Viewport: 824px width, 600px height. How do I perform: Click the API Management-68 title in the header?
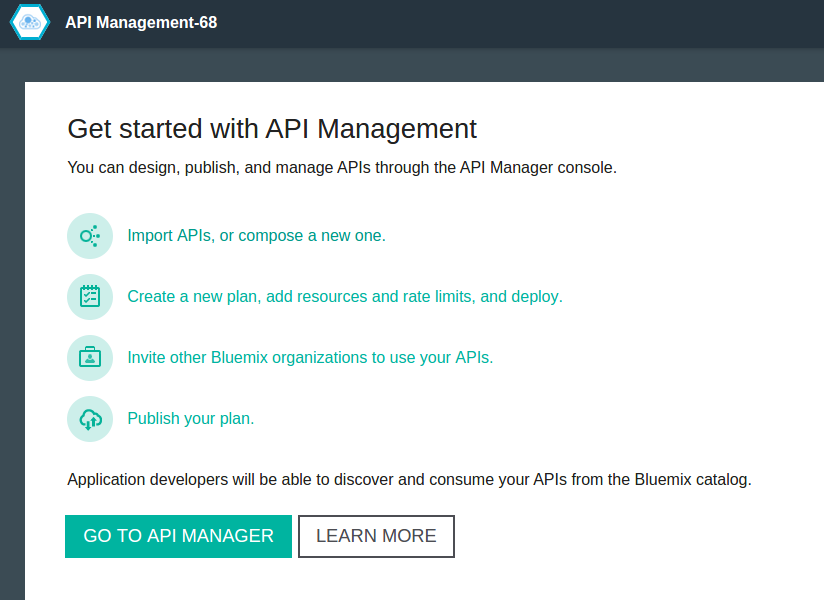point(140,22)
